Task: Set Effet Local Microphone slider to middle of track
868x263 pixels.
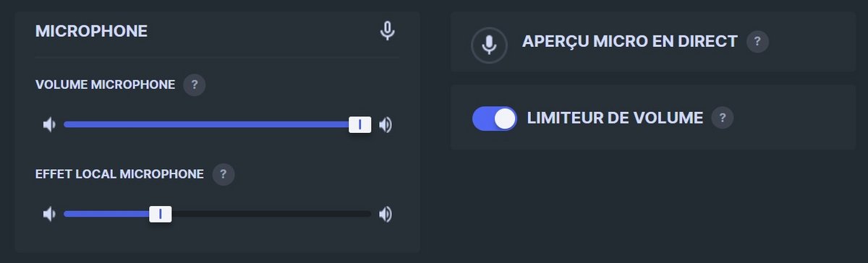Action: click(218, 215)
